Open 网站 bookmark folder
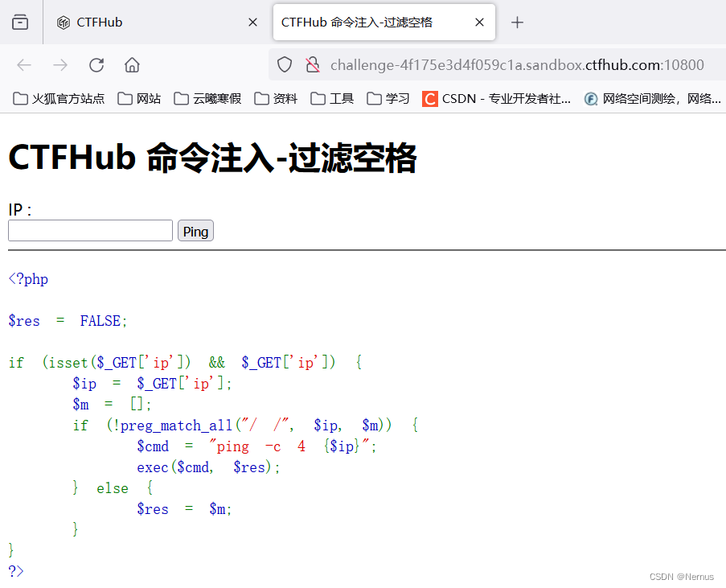Viewport: 726px width, 588px height. coord(139,99)
